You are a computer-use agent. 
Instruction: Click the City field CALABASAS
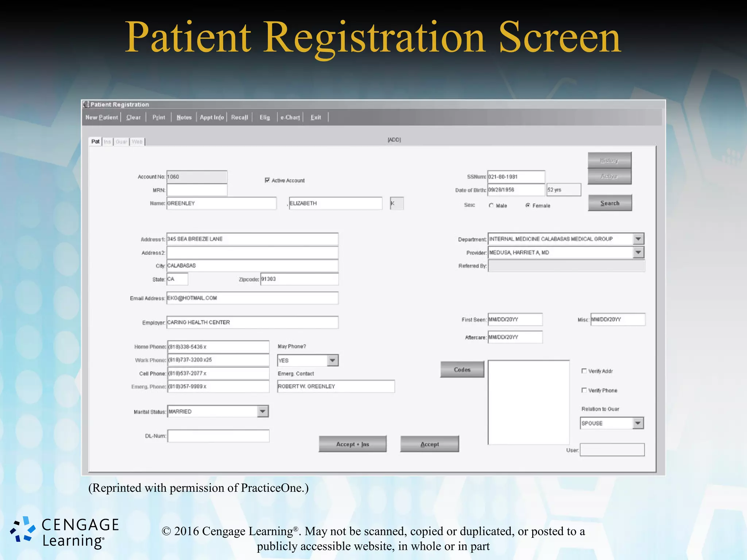[x=252, y=266]
